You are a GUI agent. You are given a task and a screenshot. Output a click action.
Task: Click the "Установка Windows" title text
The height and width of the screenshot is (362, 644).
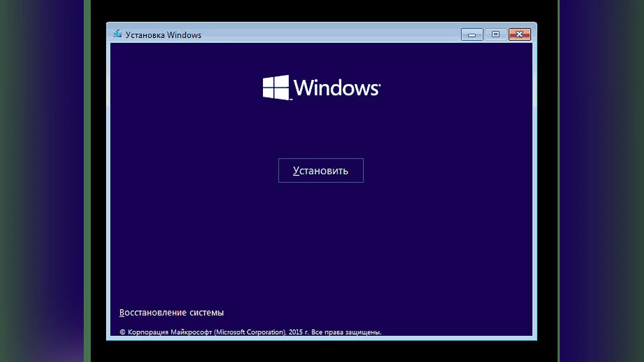pyautogui.click(x=163, y=35)
